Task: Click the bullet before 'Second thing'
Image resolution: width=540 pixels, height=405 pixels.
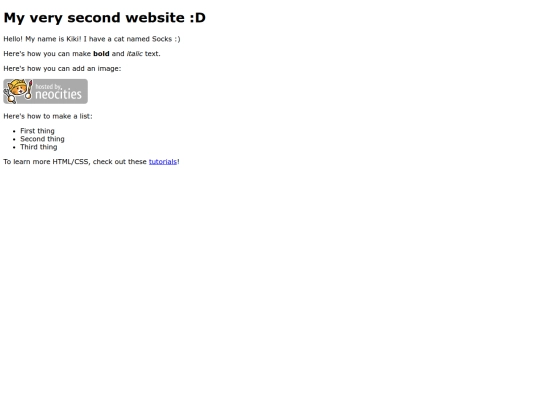Action: tap(14, 139)
